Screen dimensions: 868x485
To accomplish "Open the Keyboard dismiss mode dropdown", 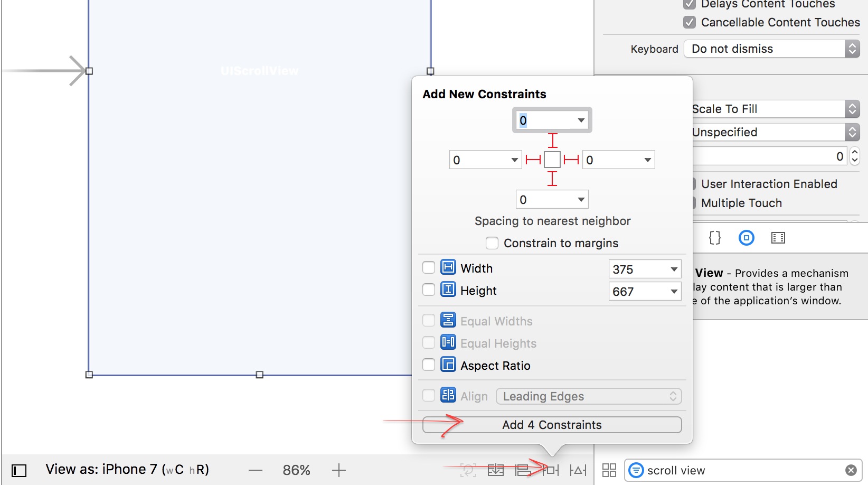I will 771,49.
